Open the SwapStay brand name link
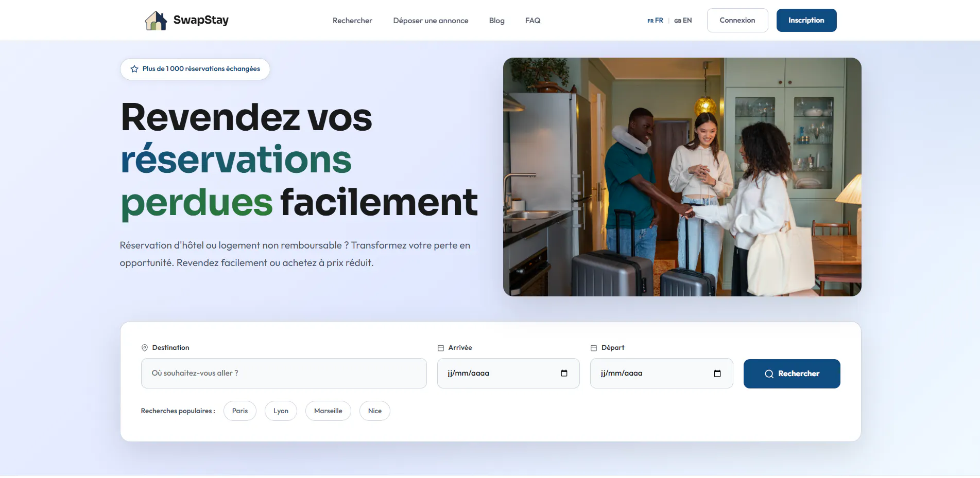This screenshot has height=478, width=980. click(201, 20)
